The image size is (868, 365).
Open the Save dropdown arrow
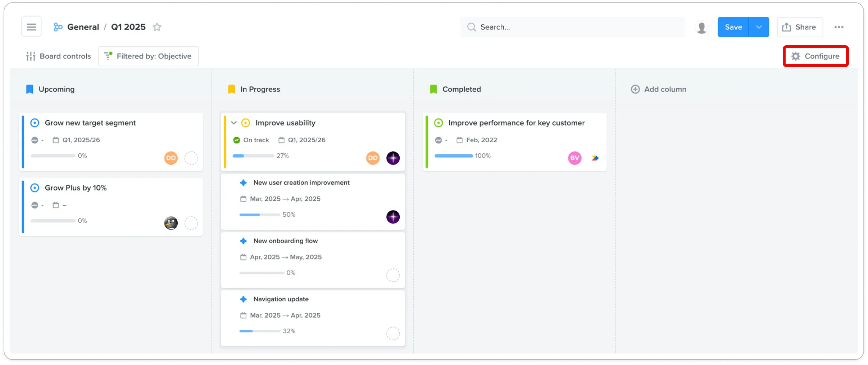pos(759,27)
